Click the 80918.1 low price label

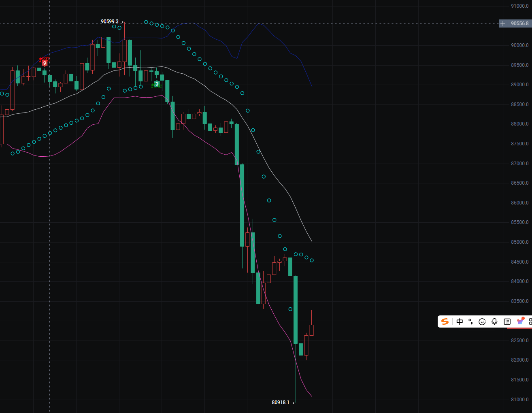(281, 402)
